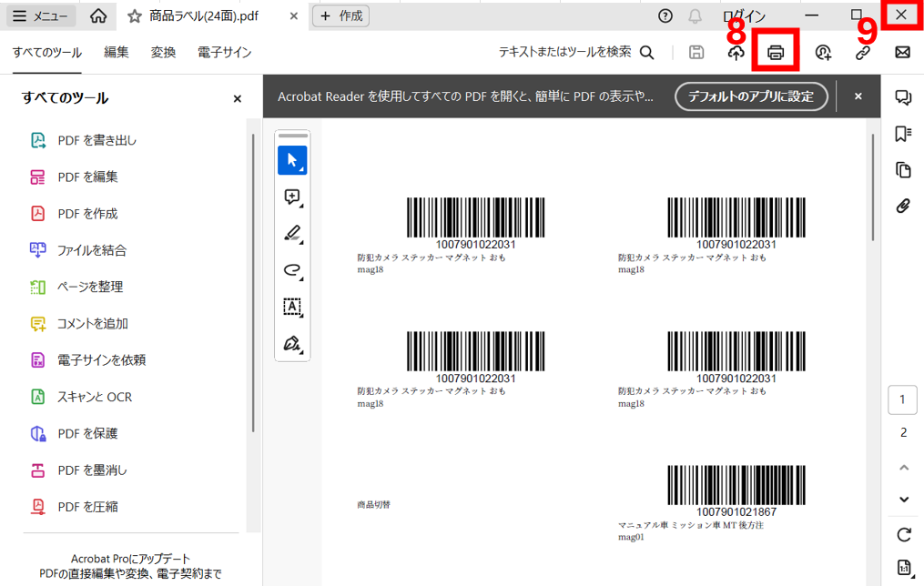The width and height of the screenshot is (924, 586).
Task: Select PDF を作成 tool
Action: 74,213
